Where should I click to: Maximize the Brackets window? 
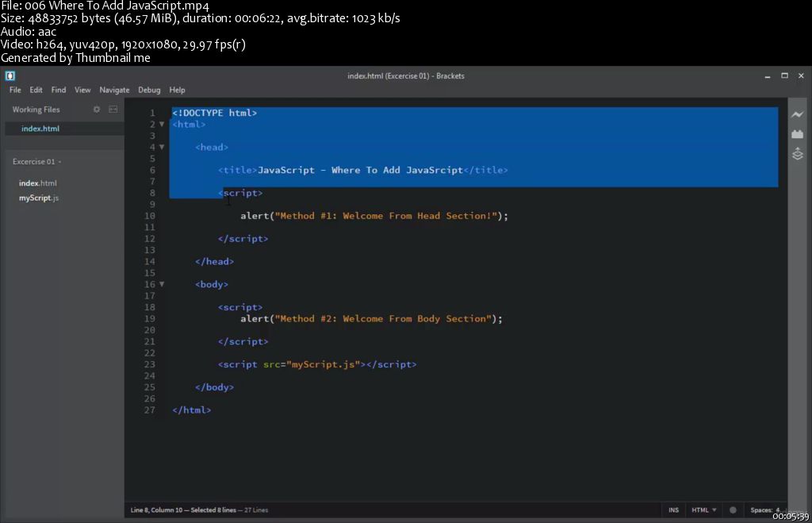point(784,75)
